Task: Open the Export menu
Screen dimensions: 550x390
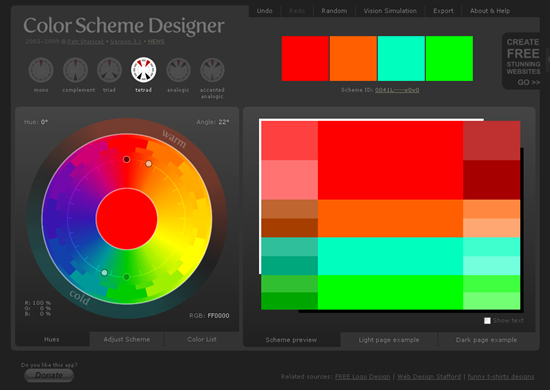Action: point(443,11)
